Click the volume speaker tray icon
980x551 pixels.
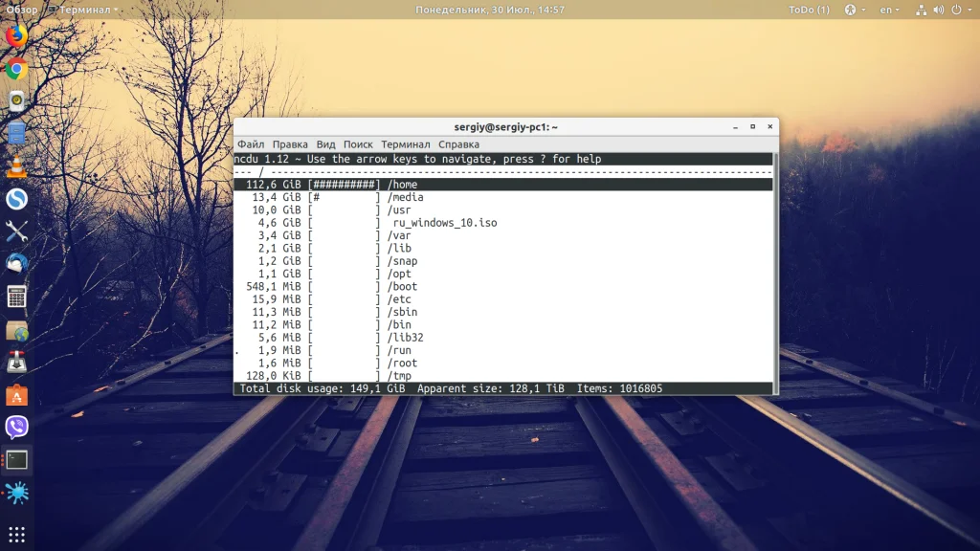938,10
